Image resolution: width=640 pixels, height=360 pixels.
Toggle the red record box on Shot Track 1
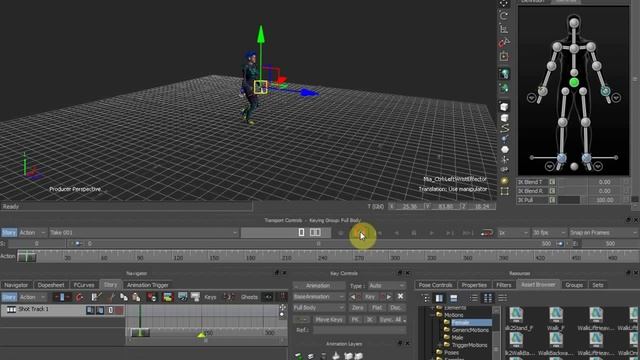(x=119, y=310)
